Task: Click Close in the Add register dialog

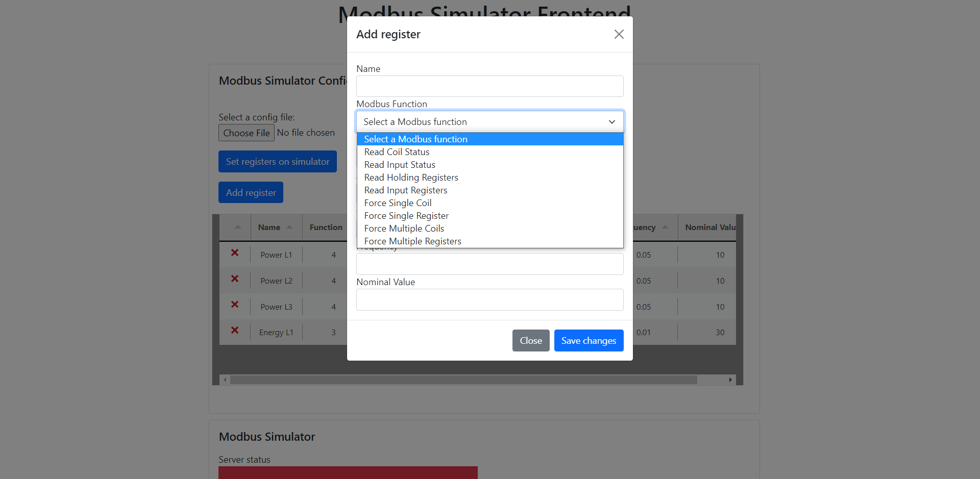Action: coord(531,340)
